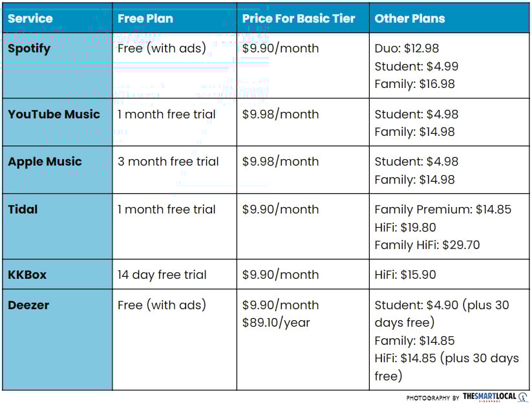Select the Apple Music row label
This screenshot has width=532, height=403.
click(x=45, y=162)
